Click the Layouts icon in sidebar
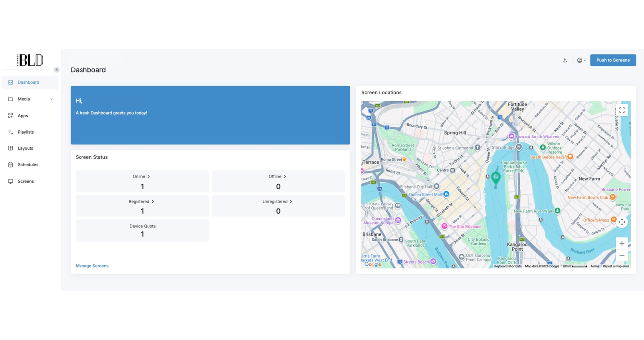 click(x=11, y=148)
